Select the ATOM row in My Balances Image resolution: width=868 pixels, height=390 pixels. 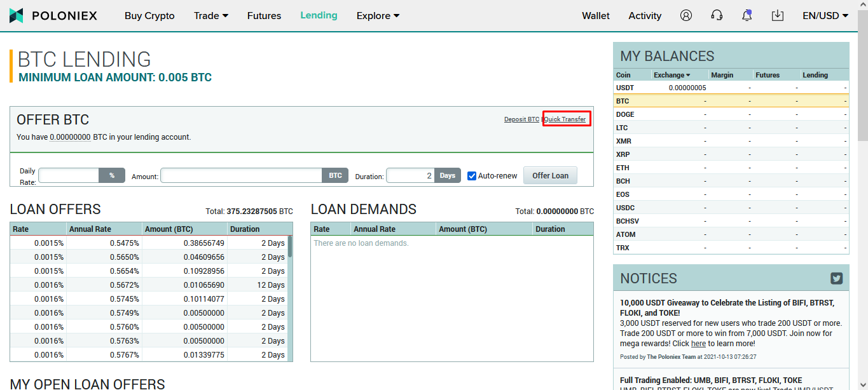point(731,234)
